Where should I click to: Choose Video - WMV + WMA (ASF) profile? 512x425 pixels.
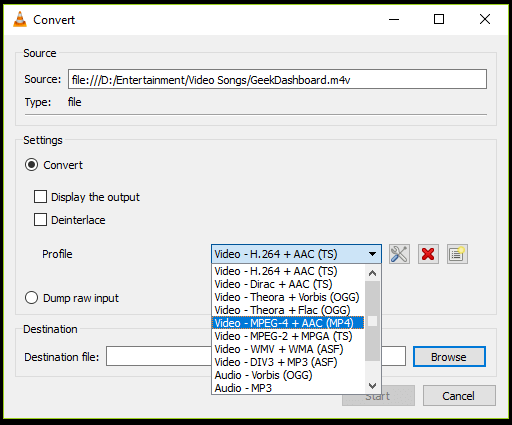(288, 349)
